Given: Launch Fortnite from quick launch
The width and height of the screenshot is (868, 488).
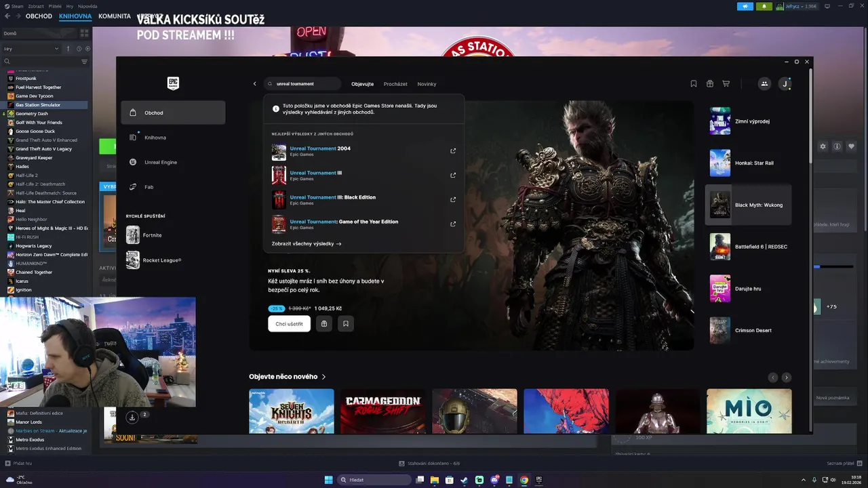Looking at the screenshot, I should coord(153,235).
